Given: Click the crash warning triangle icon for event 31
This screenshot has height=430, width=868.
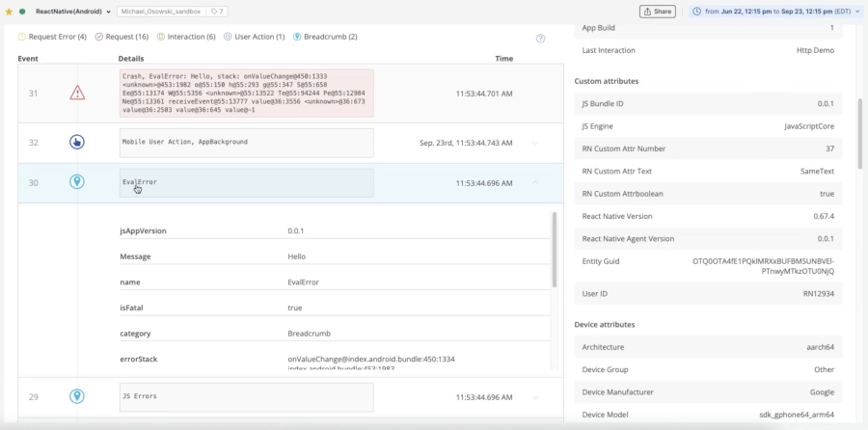Looking at the screenshot, I should pos(77,93).
